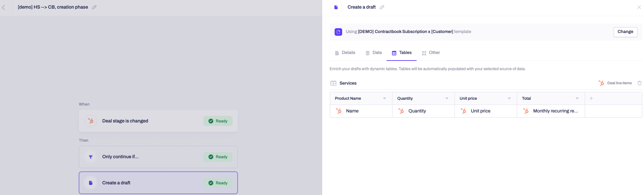
Task: Click the purple template icon
Action: [x=338, y=32]
